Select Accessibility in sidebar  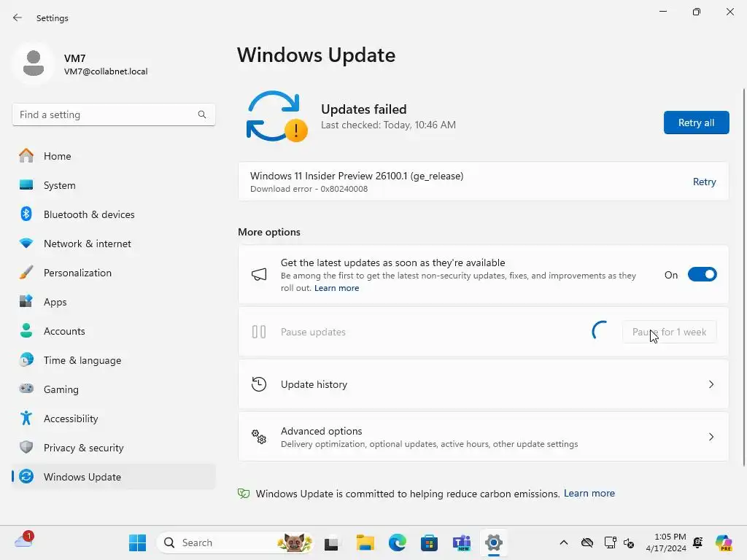click(113, 418)
